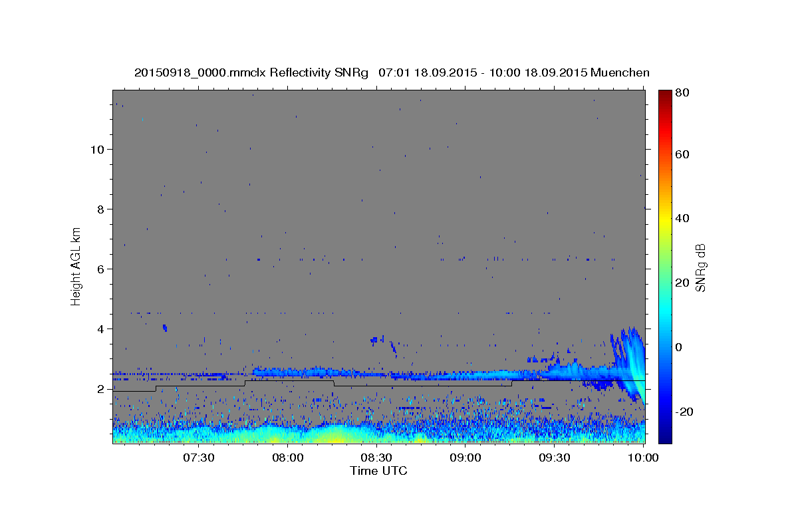Click the height tick label 6
Screen dimensions: 798x532
(x=100, y=269)
